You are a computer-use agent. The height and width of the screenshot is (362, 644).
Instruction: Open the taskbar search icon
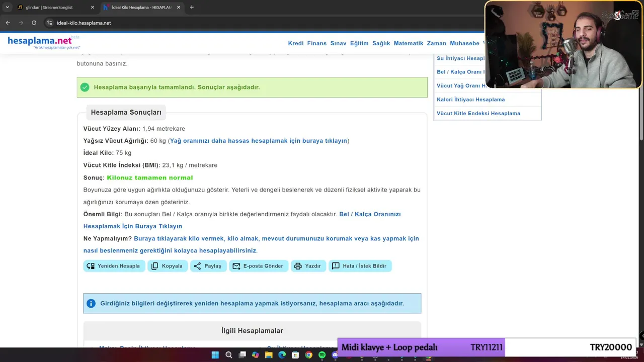pos(229,355)
